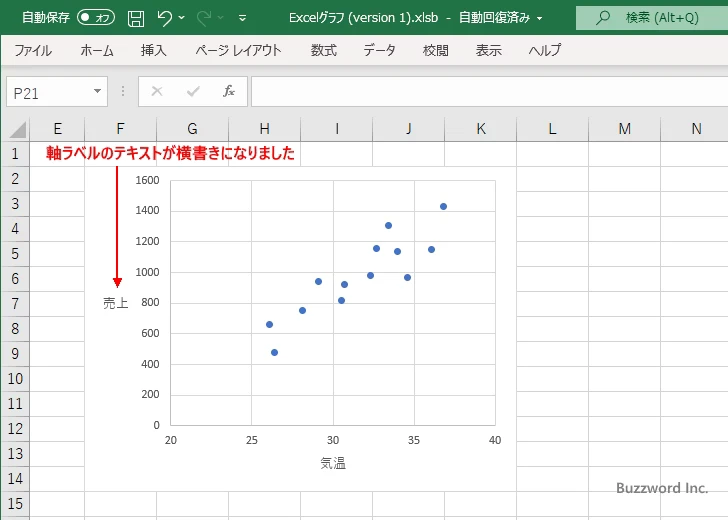Screen dimensions: 728x520
Task: Click the 1600 vertical axis value
Action: click(x=147, y=180)
